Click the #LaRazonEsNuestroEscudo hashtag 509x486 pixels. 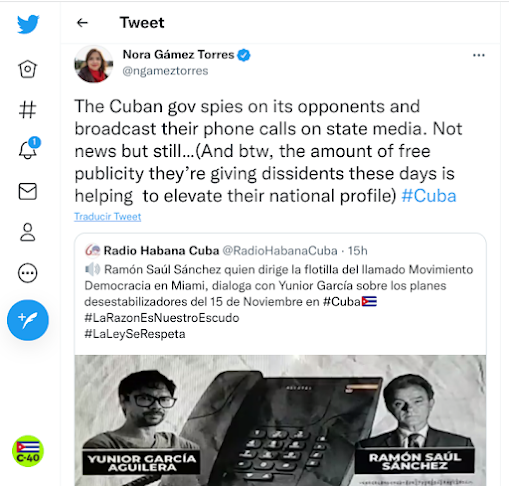162,318
